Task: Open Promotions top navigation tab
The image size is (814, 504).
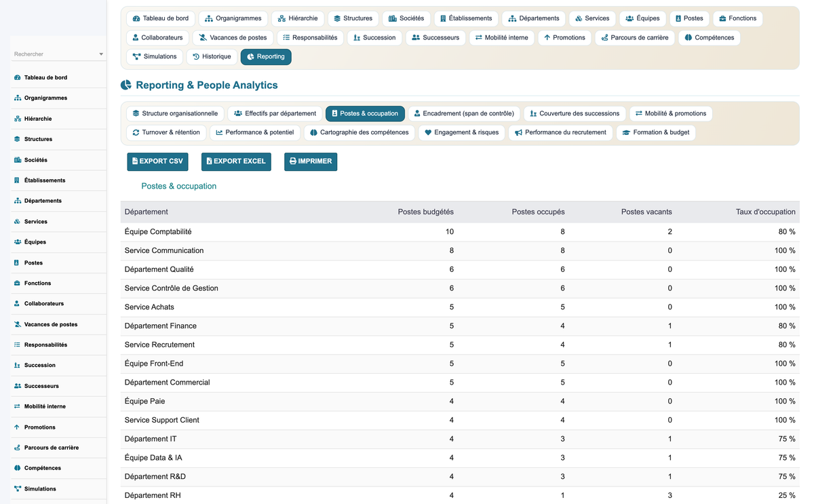Action: 564,38
